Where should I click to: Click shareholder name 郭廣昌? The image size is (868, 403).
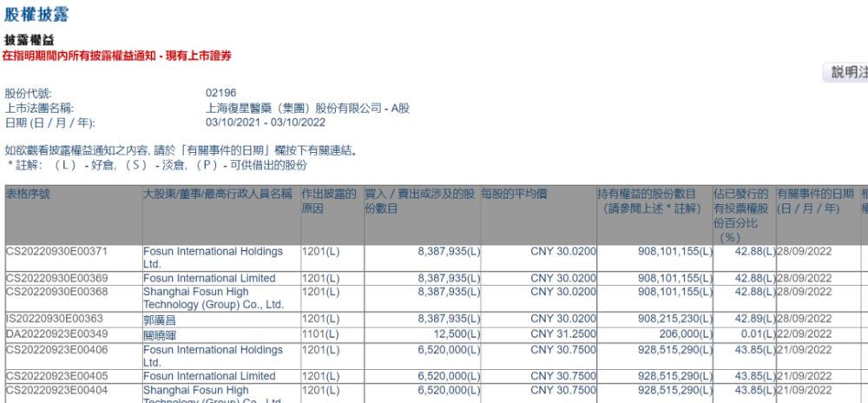[161, 320]
